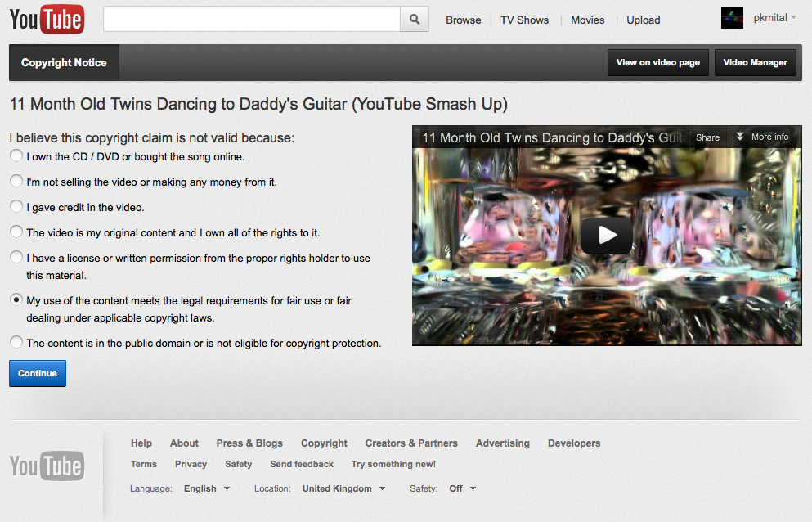Viewport: 812px width, 522px height.
Task: Click the gray YouTube footer logo
Action: point(47,466)
